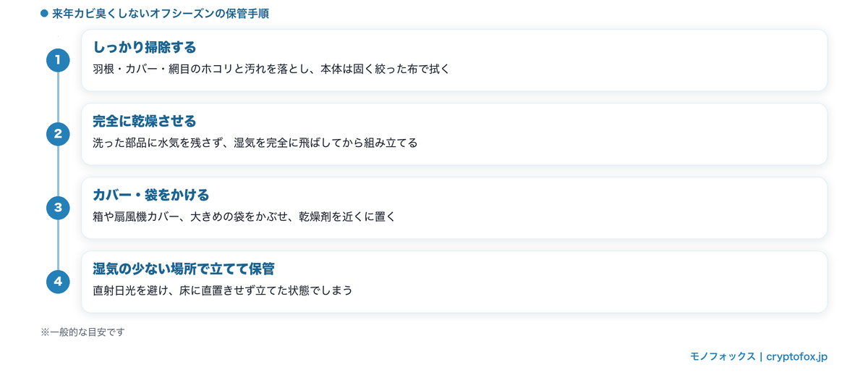Select the heading 完全に乾燥させる

pyautogui.click(x=145, y=121)
